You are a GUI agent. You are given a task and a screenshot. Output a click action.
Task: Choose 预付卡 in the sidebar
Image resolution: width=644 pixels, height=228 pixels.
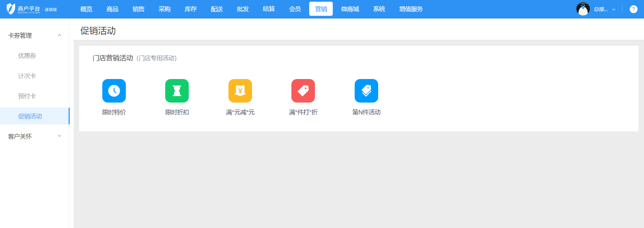click(x=27, y=96)
